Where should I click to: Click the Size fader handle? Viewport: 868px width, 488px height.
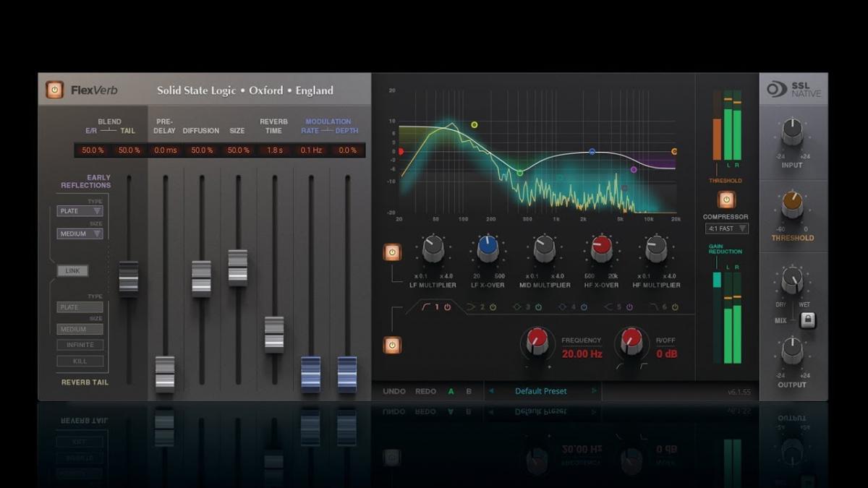[x=237, y=267]
